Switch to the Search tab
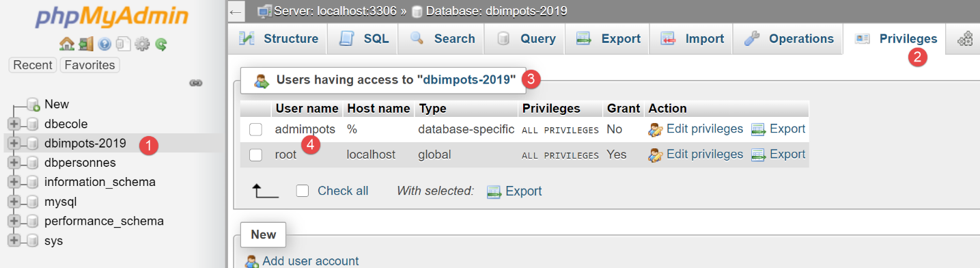980x268 pixels. 442,39
